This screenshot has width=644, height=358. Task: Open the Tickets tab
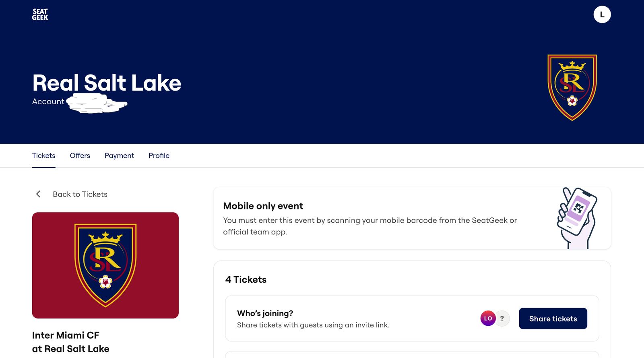tap(43, 155)
